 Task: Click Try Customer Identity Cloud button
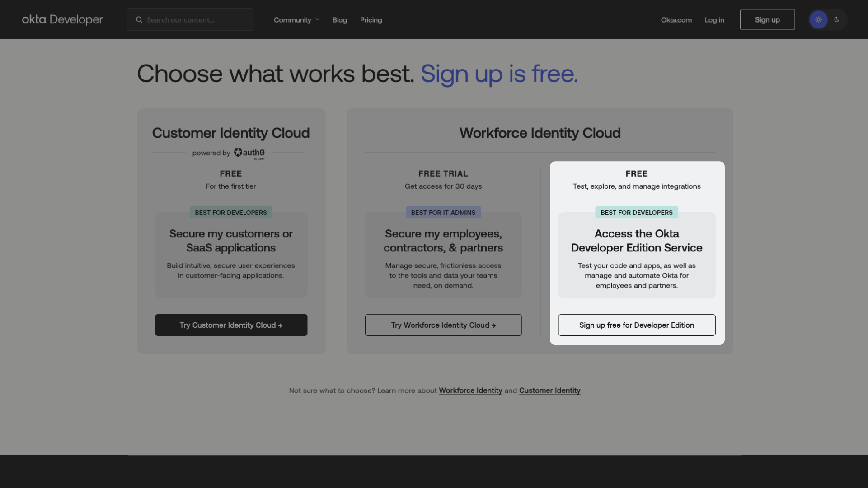[231, 325]
